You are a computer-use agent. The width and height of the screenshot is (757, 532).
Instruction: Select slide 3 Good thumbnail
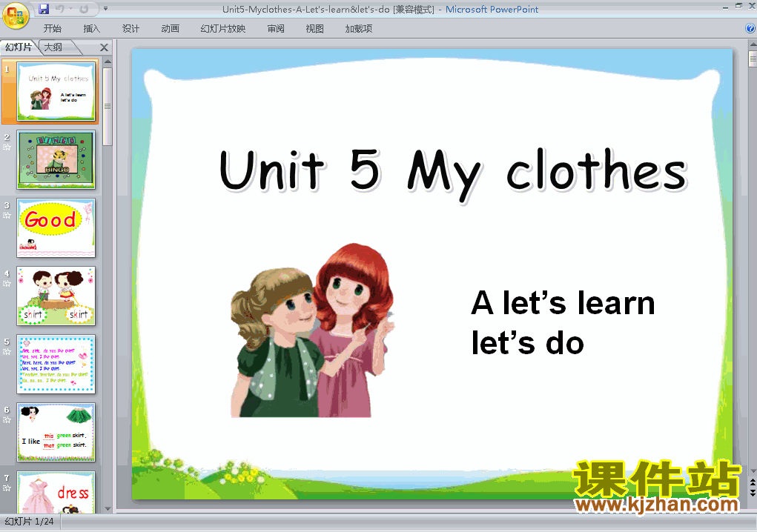click(56, 227)
